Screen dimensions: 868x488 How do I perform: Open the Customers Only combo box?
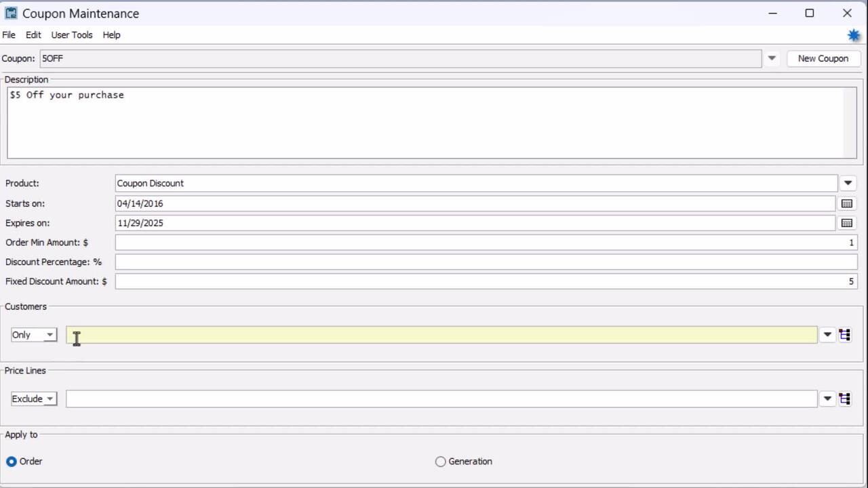[x=33, y=335]
